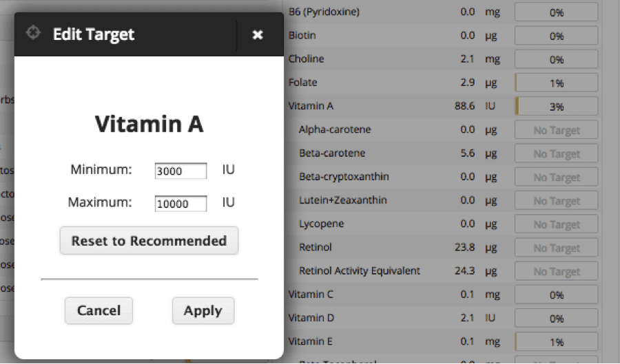Click the Vitamin E 1% progress bar
The height and width of the screenshot is (364, 620).
click(x=557, y=341)
